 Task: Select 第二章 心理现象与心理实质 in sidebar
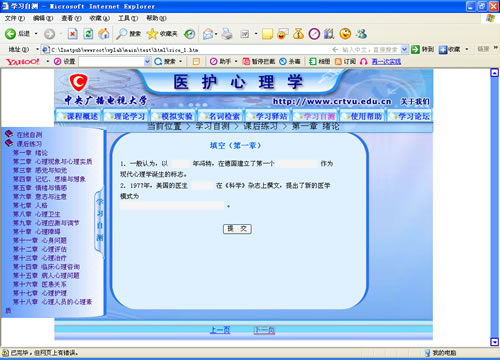(53, 162)
